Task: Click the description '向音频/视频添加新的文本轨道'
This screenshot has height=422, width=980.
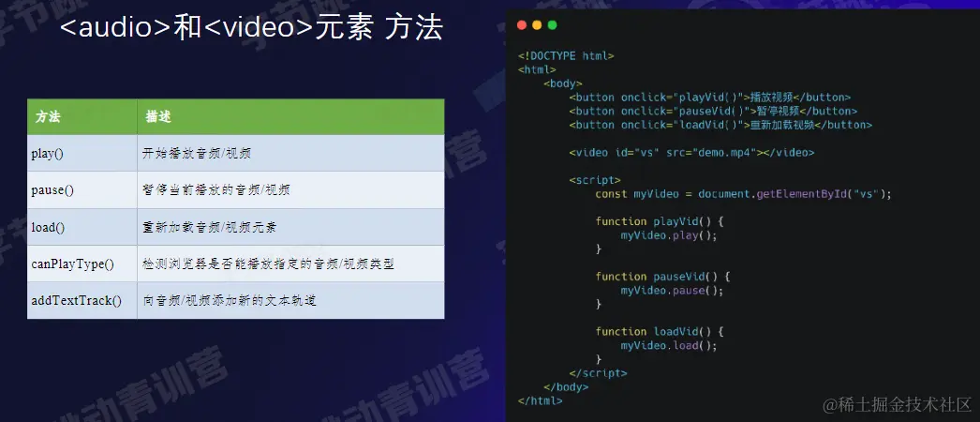Action: (230, 301)
